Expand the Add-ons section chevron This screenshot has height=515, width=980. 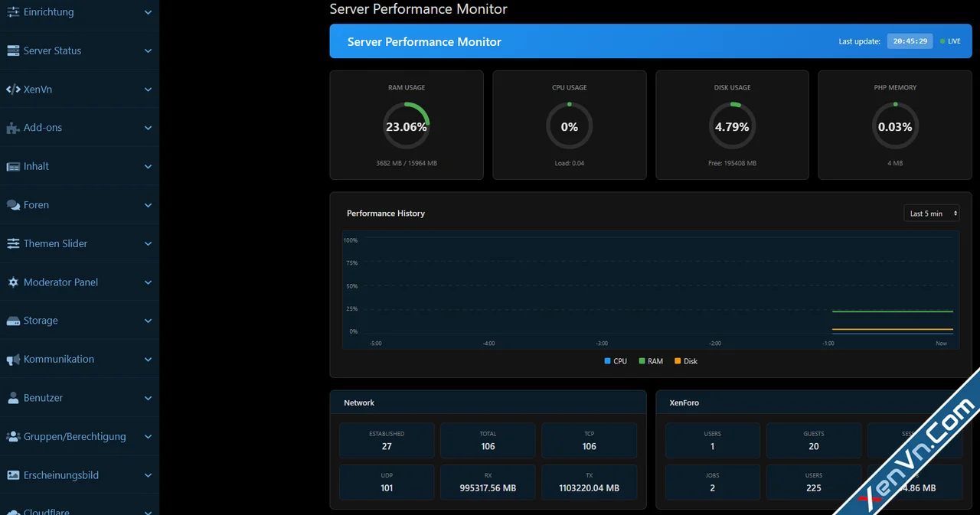point(149,128)
